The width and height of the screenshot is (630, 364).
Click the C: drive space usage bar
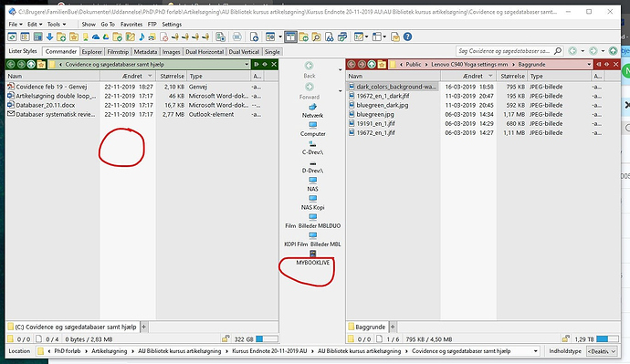(x=267, y=339)
